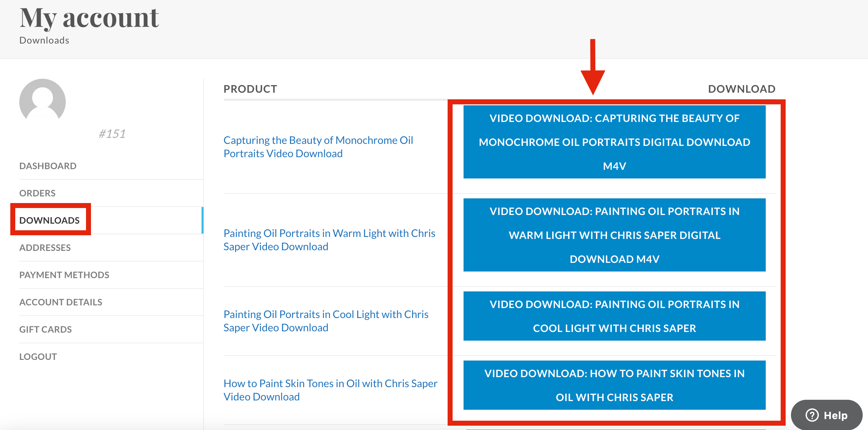This screenshot has width=868, height=430.
Task: Click the DOWNLOAD column header
Action: click(x=741, y=89)
